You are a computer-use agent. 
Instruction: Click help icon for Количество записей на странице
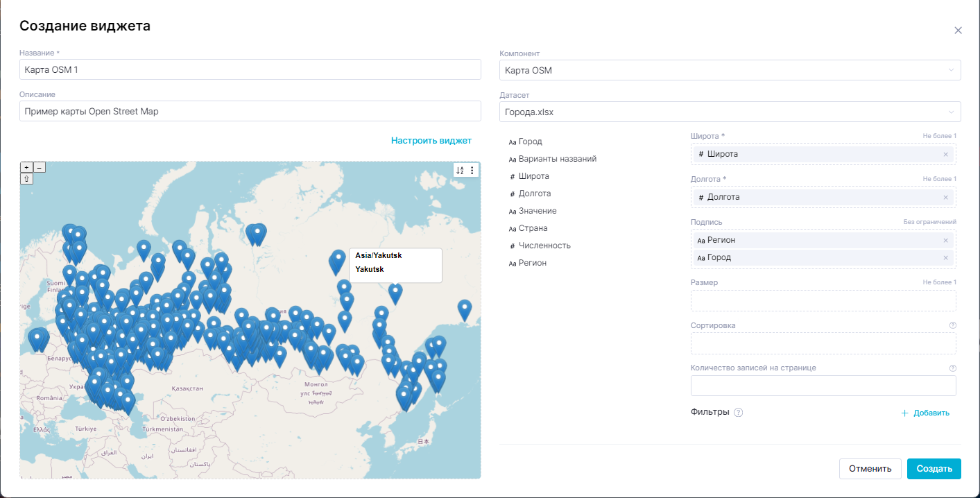pyautogui.click(x=952, y=368)
